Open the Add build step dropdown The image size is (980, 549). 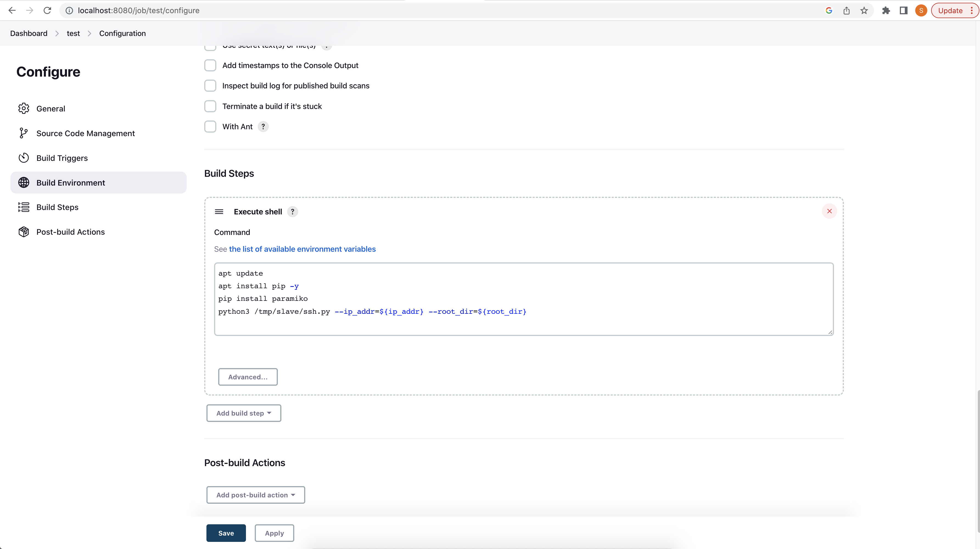point(244,413)
